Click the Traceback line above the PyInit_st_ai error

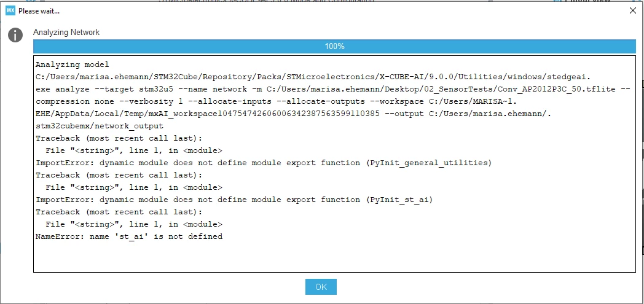coord(119,175)
